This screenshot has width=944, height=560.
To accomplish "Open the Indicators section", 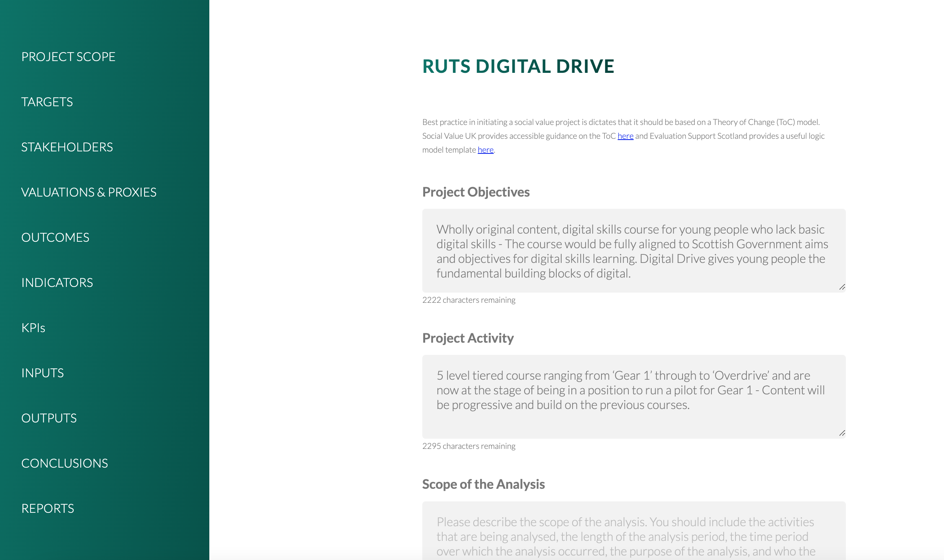I will point(57,282).
